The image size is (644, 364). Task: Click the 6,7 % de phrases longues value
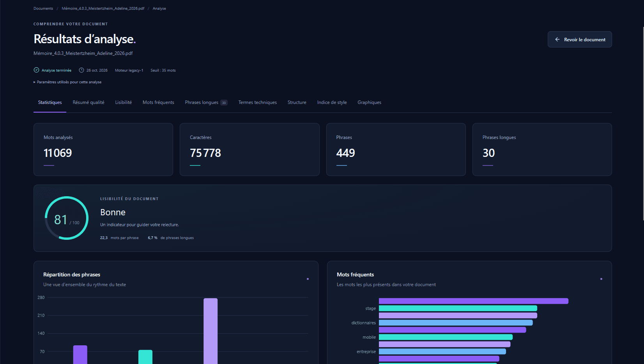171,238
